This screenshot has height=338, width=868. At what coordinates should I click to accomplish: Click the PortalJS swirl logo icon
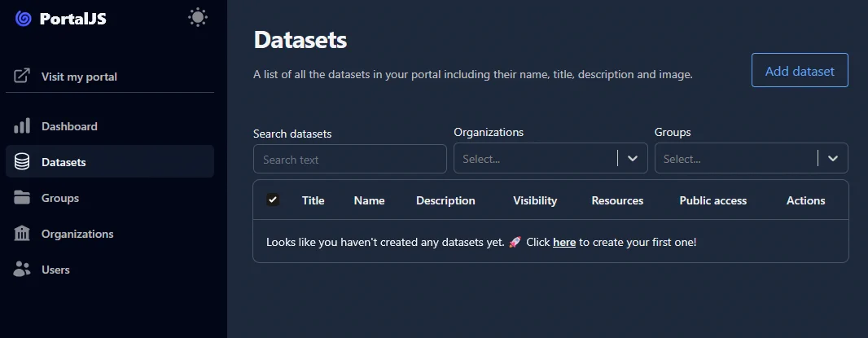coord(24,19)
